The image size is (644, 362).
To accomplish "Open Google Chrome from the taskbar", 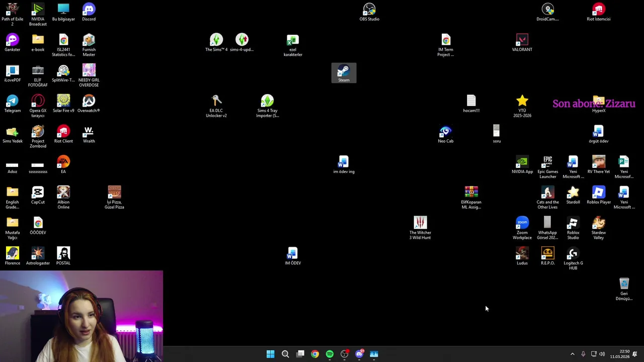I will pyautogui.click(x=315, y=354).
